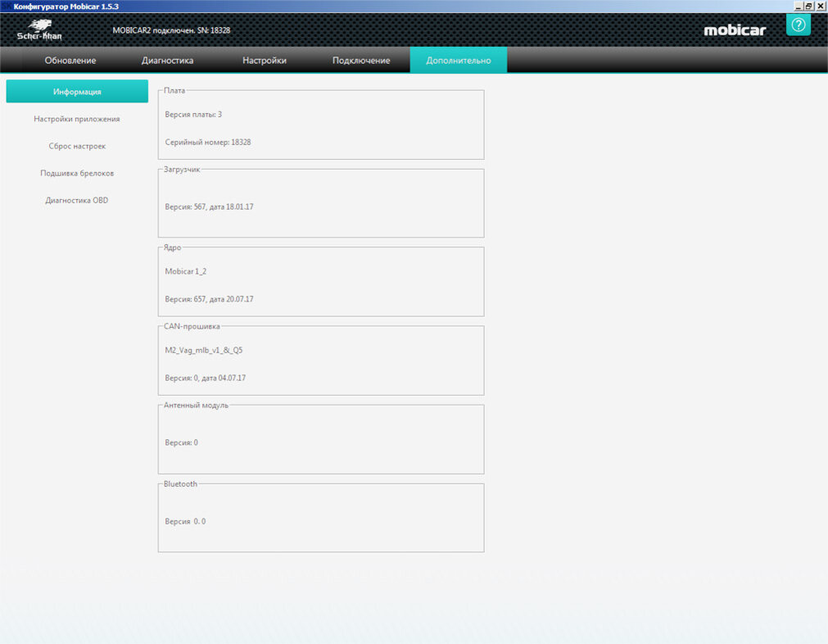Click the Плата group title

174,90
